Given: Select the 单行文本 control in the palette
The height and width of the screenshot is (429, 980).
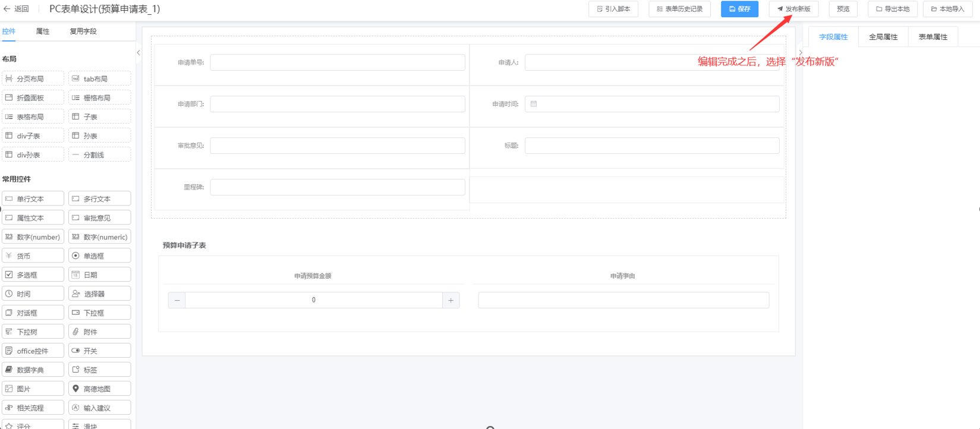Looking at the screenshot, I should [33, 198].
